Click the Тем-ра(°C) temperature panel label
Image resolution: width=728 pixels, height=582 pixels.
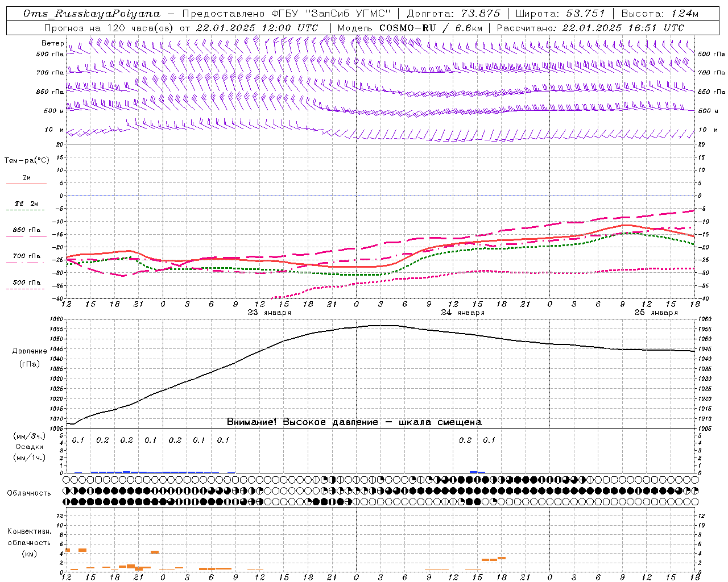pyautogui.click(x=27, y=160)
